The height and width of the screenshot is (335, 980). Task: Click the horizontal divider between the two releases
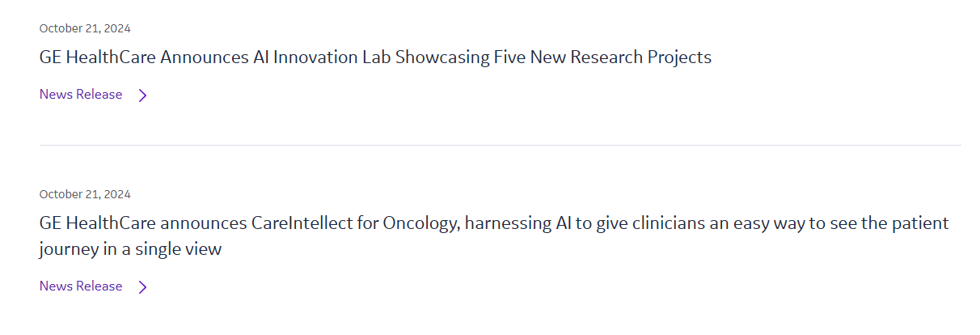coord(500,146)
